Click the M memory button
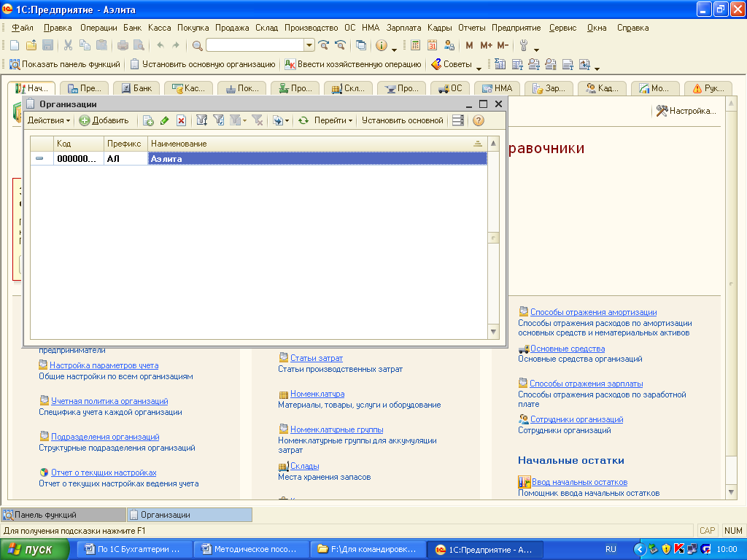The height and width of the screenshot is (560, 747). pyautogui.click(x=469, y=45)
